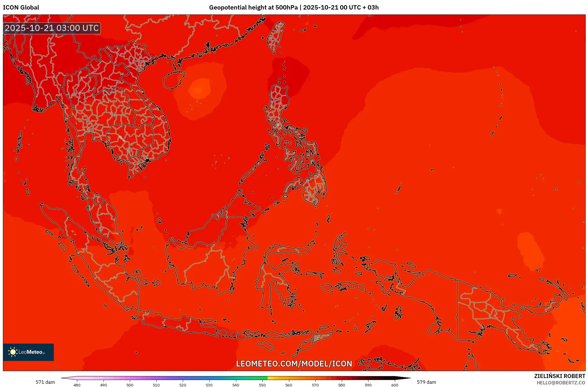Open the LEOMETEO.COM/MODEL/ICON watermark link
588x387 pixels.
tap(294, 364)
